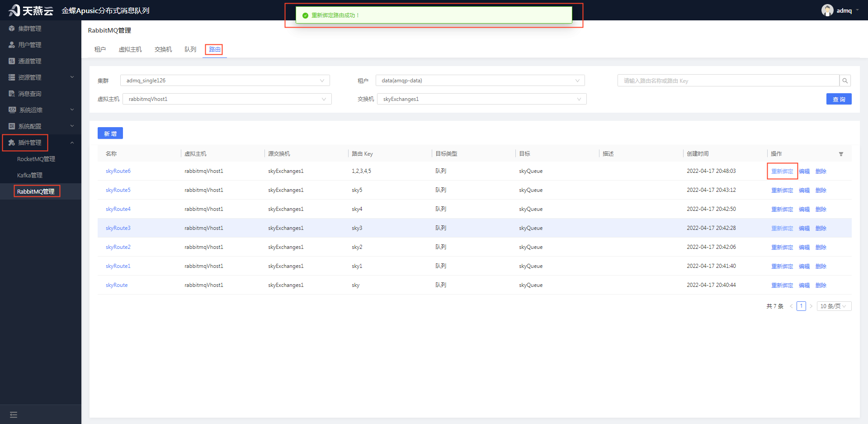
Task: Rebind route skyRoute3
Action: click(782, 228)
